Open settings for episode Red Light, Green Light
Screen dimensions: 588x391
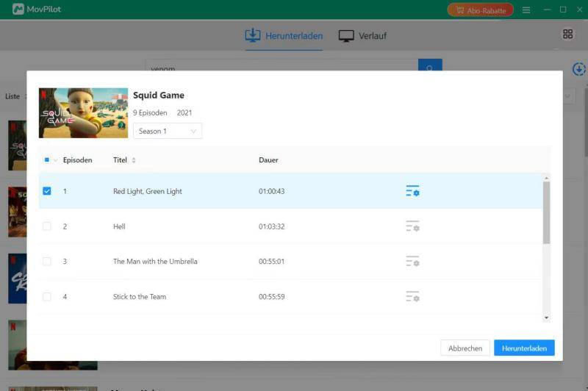[412, 191]
